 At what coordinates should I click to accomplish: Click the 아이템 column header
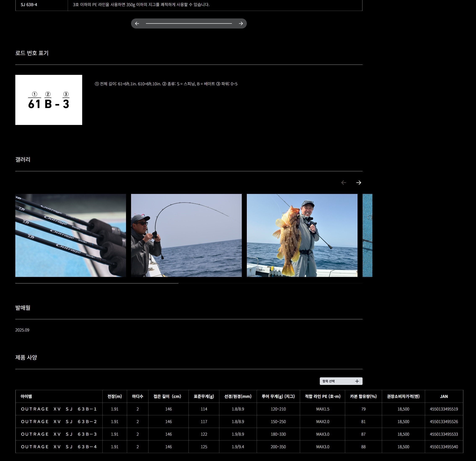pyautogui.click(x=26, y=396)
